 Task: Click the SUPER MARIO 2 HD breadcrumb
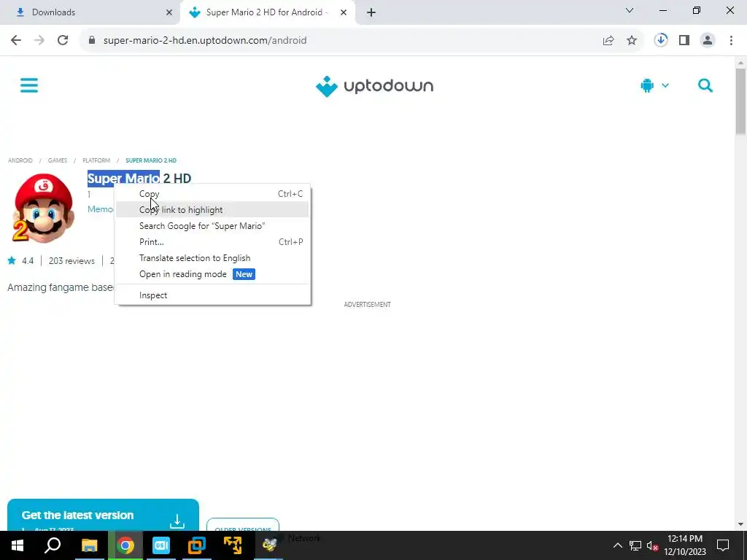[151, 160]
